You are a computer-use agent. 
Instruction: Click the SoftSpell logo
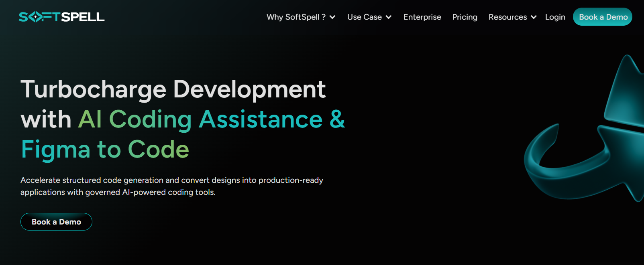click(61, 17)
